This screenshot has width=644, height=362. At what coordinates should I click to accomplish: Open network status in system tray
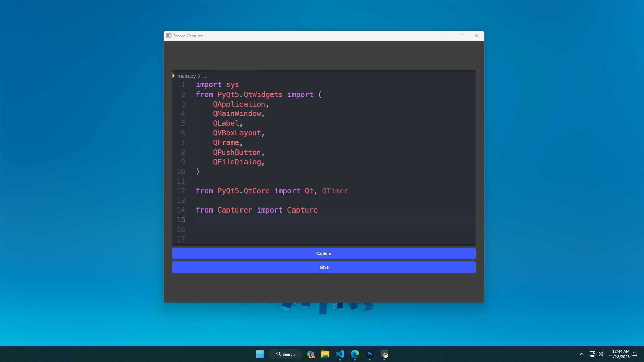click(x=592, y=354)
